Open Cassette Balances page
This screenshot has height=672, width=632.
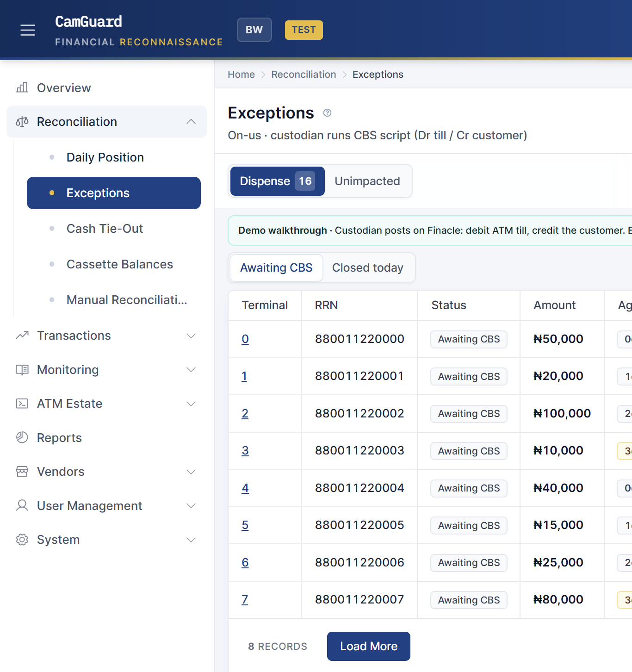click(x=114, y=264)
